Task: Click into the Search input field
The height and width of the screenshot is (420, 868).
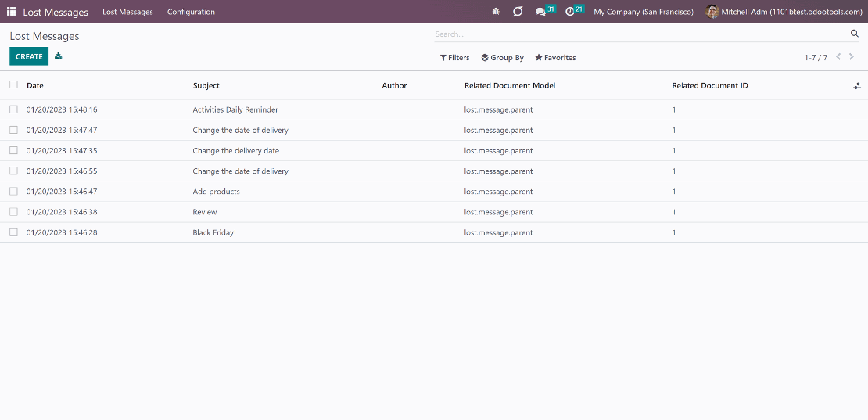Action: pyautogui.click(x=640, y=34)
